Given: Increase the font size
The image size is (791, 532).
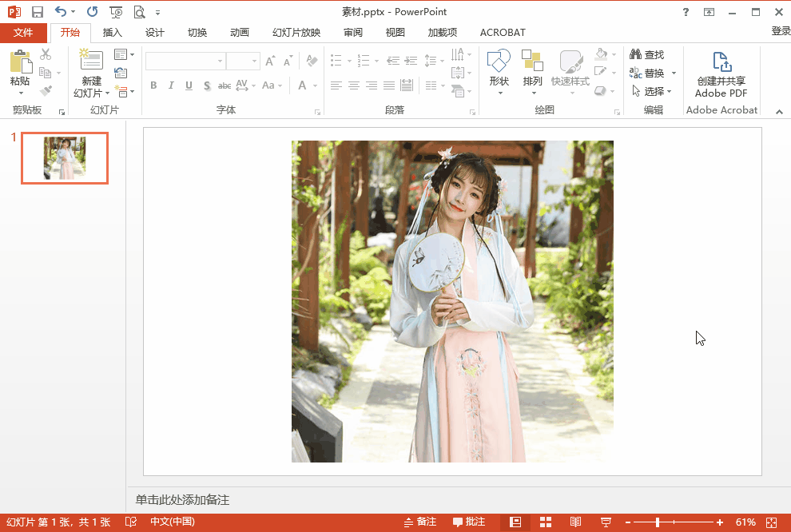Looking at the screenshot, I should point(270,61).
